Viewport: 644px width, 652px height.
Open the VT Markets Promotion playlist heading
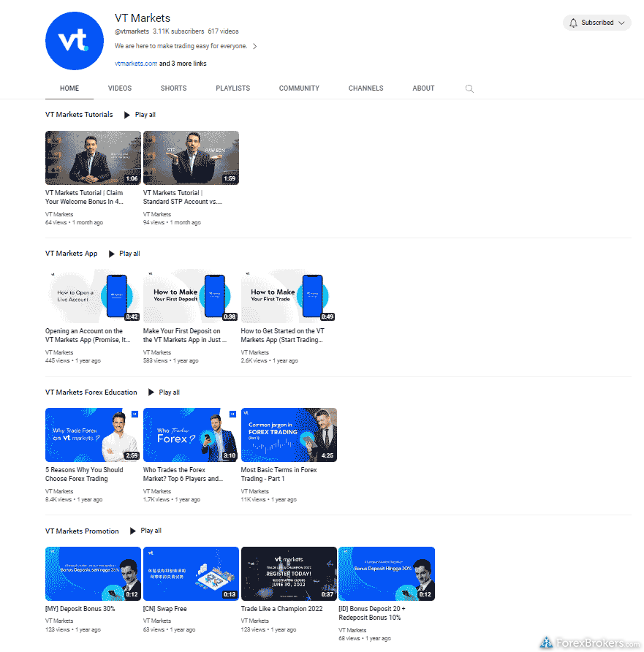82,531
